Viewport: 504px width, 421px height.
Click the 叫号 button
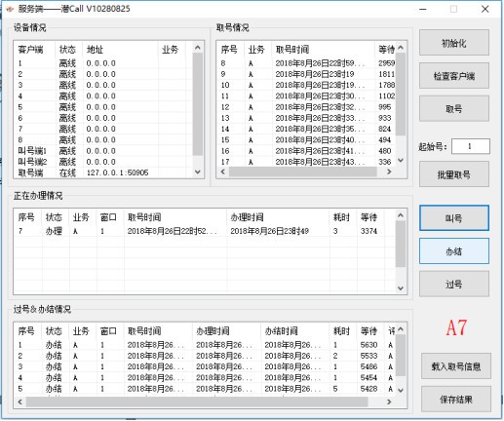[x=454, y=218]
